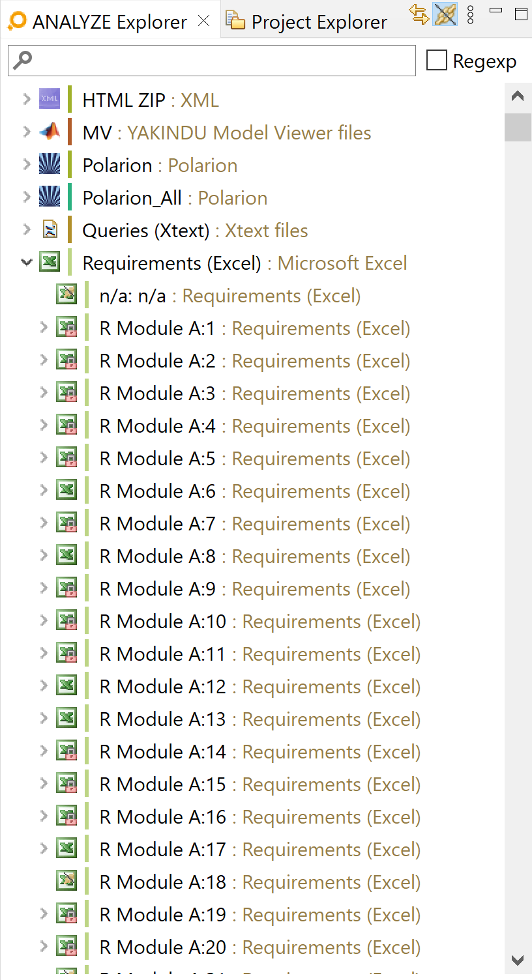Viewport: 532px width, 980px height.
Task: Select the R Module A:18 row text
Action: [260, 882]
